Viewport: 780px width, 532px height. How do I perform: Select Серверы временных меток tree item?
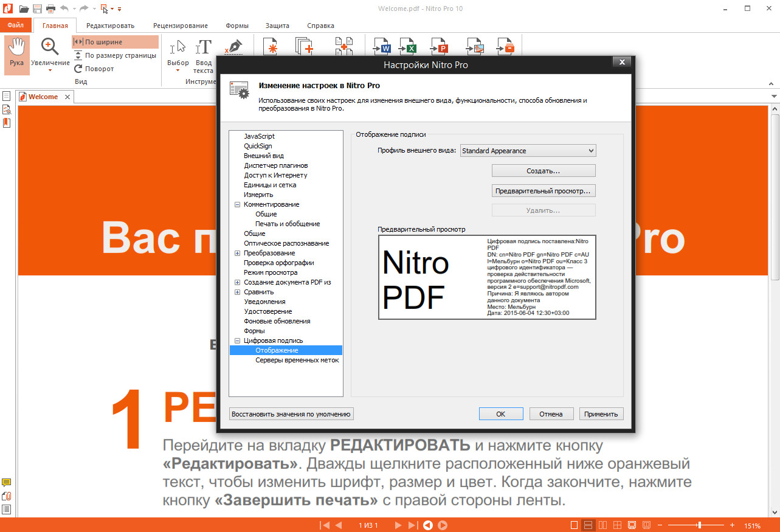click(x=297, y=360)
